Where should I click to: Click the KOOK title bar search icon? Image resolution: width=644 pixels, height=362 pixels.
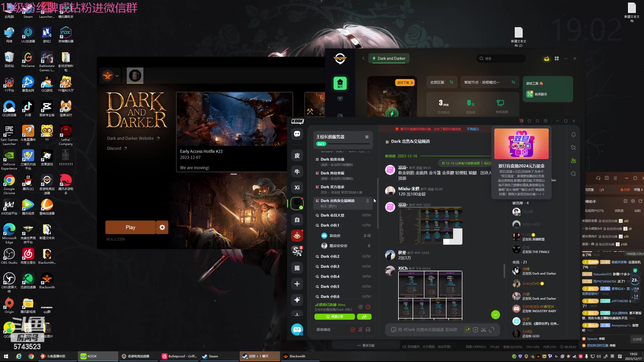click(537, 121)
